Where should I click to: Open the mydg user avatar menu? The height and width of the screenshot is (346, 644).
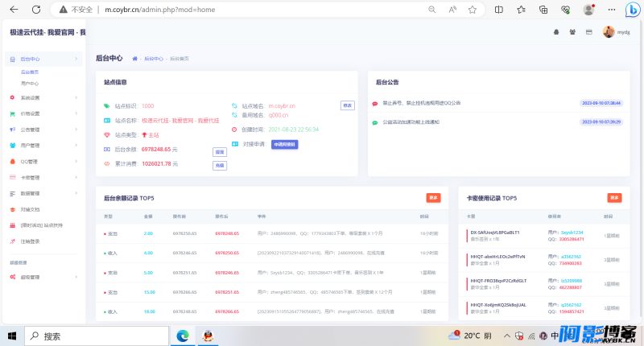(x=616, y=32)
